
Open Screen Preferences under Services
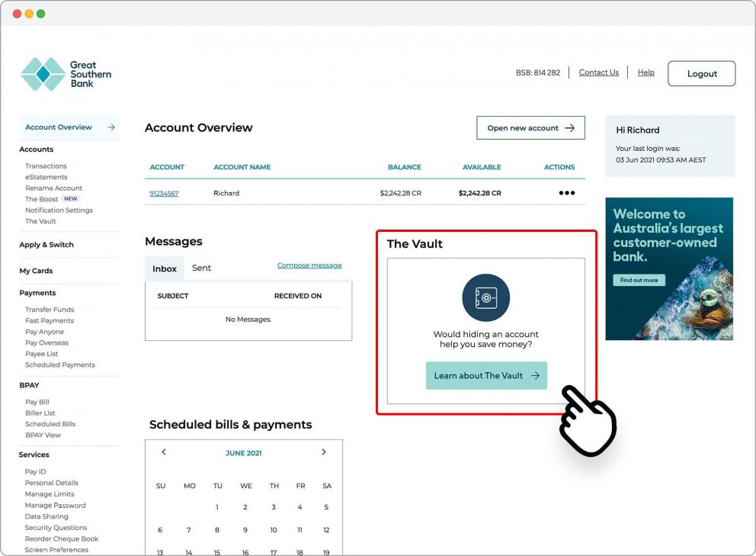click(56, 550)
